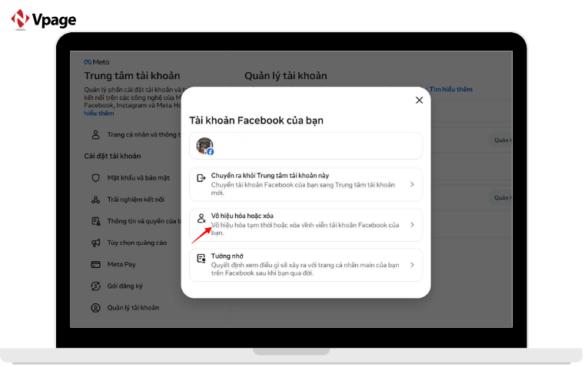Follow the hiểu thêm link in sidebar
Screen dimensions: 588x367
click(x=99, y=113)
